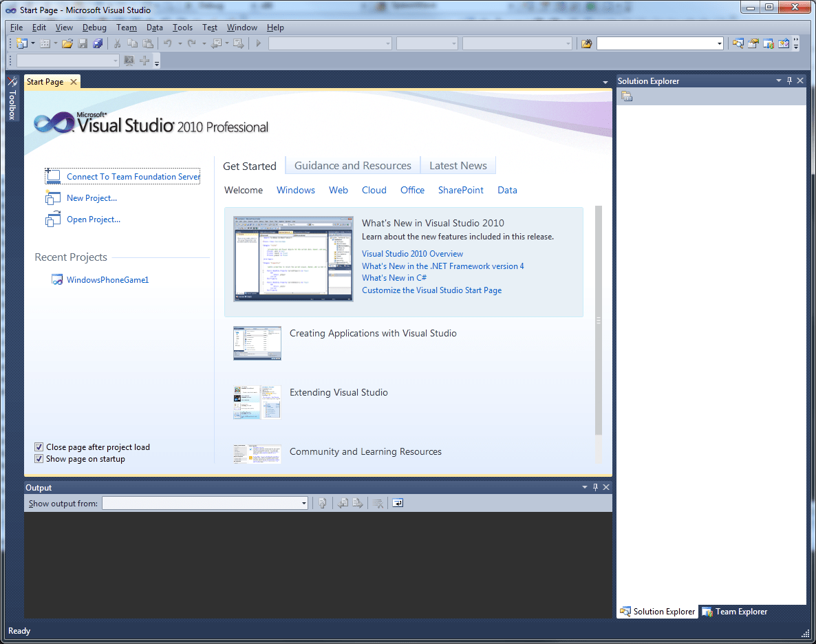Open recent project WindowsPhoneGame1
Viewport: 816px width, 644px height.
[107, 279]
